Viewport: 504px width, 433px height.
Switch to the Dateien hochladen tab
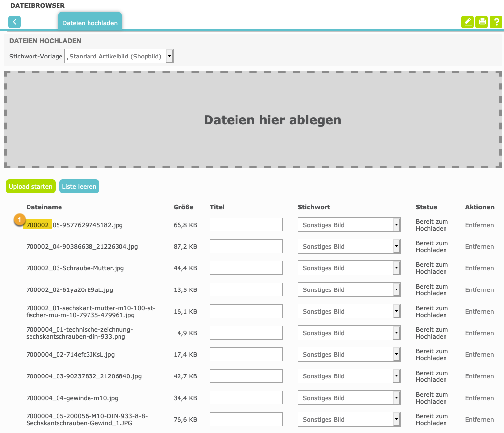click(90, 23)
